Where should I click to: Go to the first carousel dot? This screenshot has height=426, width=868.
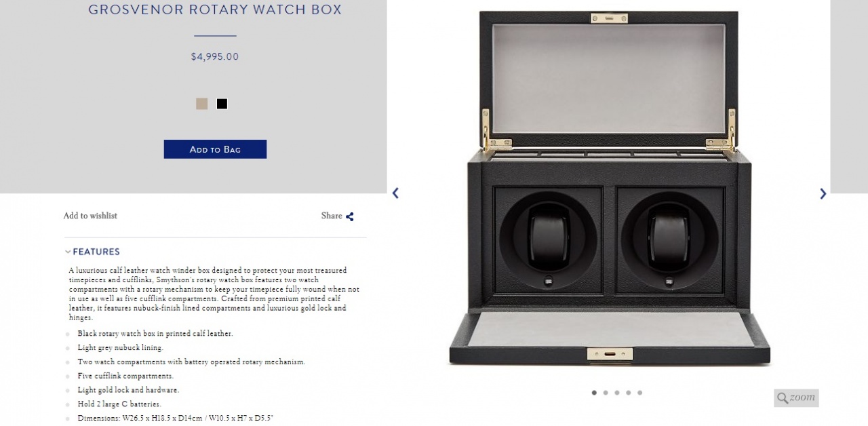(594, 393)
